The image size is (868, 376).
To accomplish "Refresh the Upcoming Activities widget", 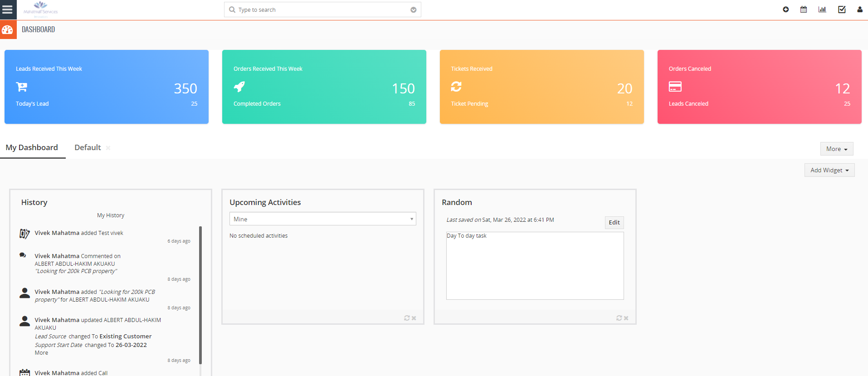I will tap(407, 318).
